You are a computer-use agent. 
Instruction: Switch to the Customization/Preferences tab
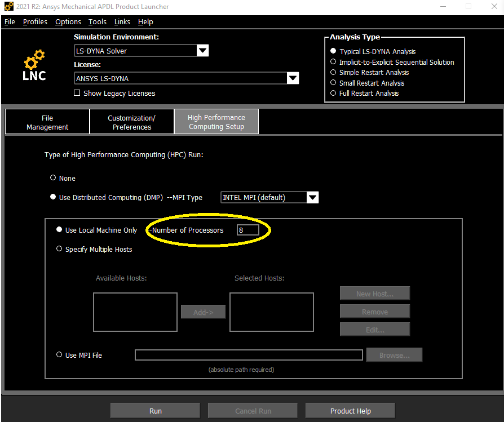click(132, 122)
